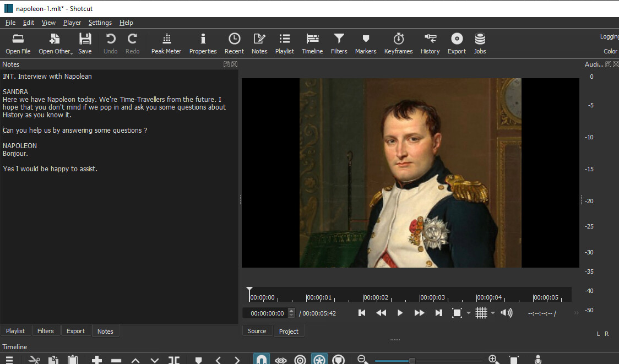Toggle ripple mode on timeline
This screenshot has width=619, height=364.
(x=300, y=360)
